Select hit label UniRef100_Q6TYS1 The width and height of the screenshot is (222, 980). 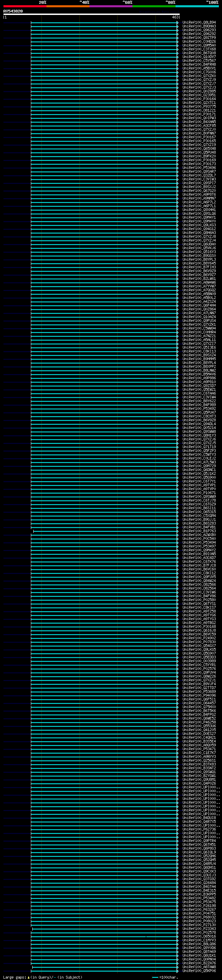coord(199,604)
